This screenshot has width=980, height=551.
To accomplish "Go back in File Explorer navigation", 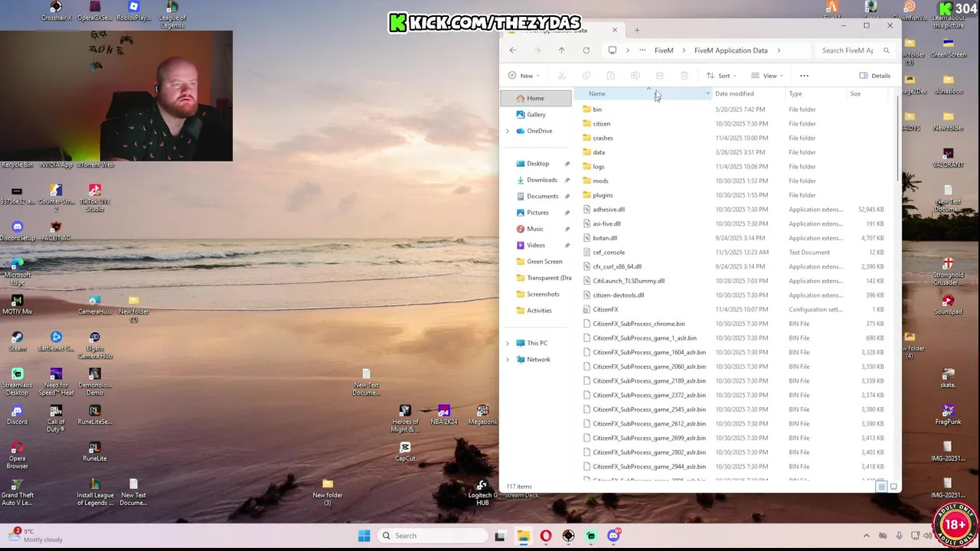I will [512, 51].
